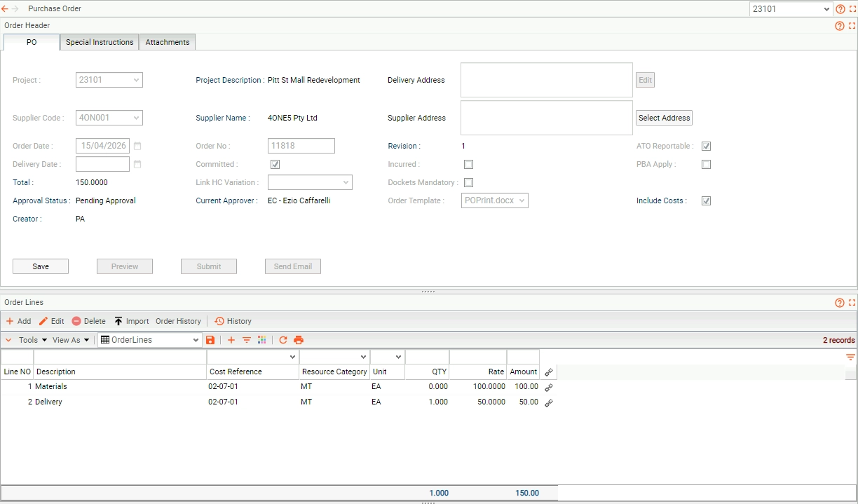Open the Link HC Variation dropdown
858x504 pixels.
pyautogui.click(x=310, y=182)
